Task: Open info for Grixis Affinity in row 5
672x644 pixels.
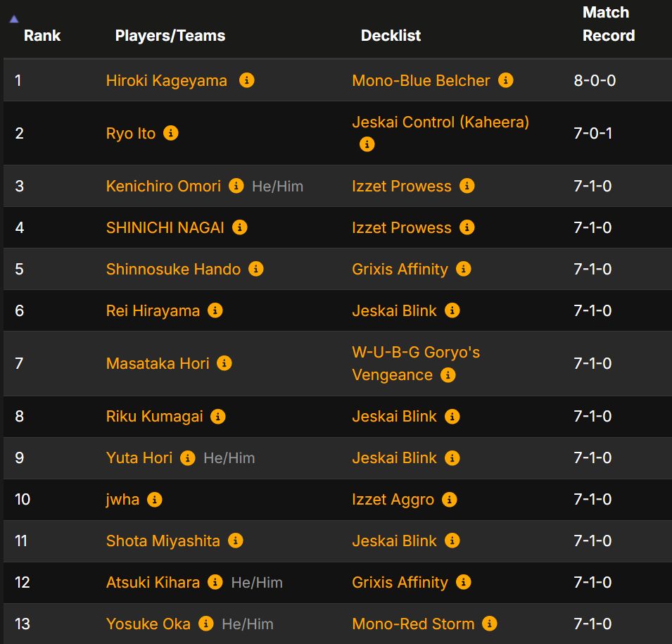Action: pyautogui.click(x=464, y=269)
